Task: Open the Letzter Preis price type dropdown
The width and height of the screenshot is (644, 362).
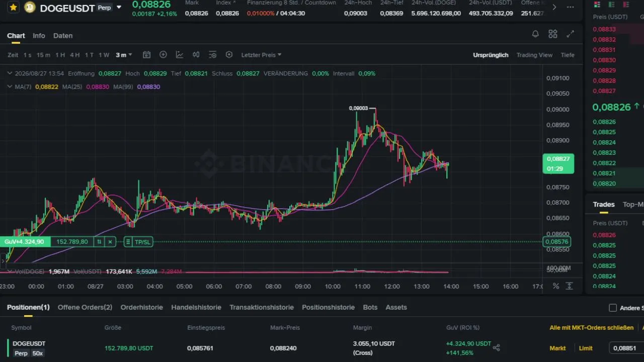Action: 261,55
